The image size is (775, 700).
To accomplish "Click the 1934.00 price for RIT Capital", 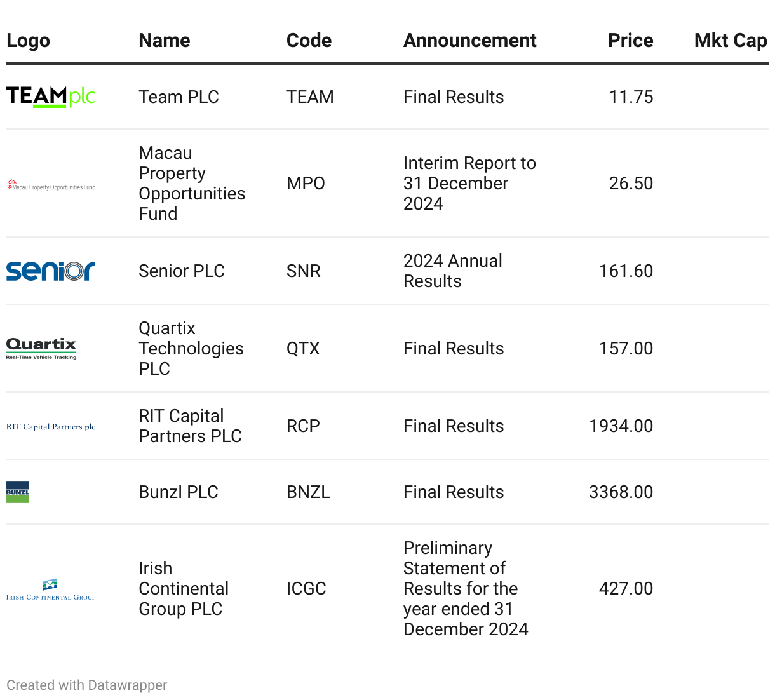I will coord(621,426).
